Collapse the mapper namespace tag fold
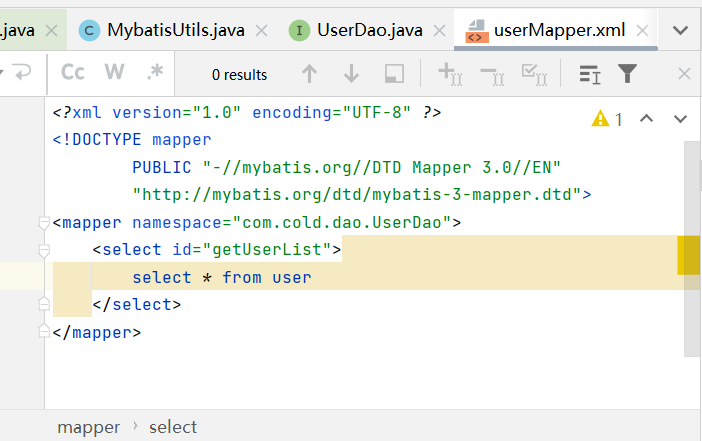702x441 pixels. click(x=43, y=222)
